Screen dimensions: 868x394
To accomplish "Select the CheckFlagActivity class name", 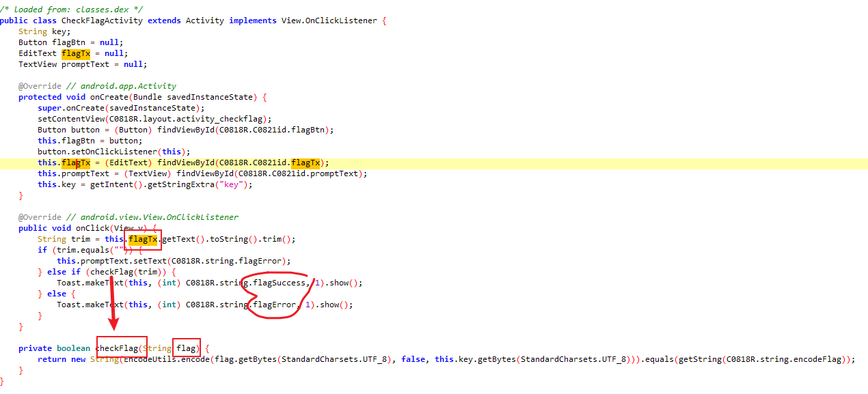I will (x=103, y=20).
